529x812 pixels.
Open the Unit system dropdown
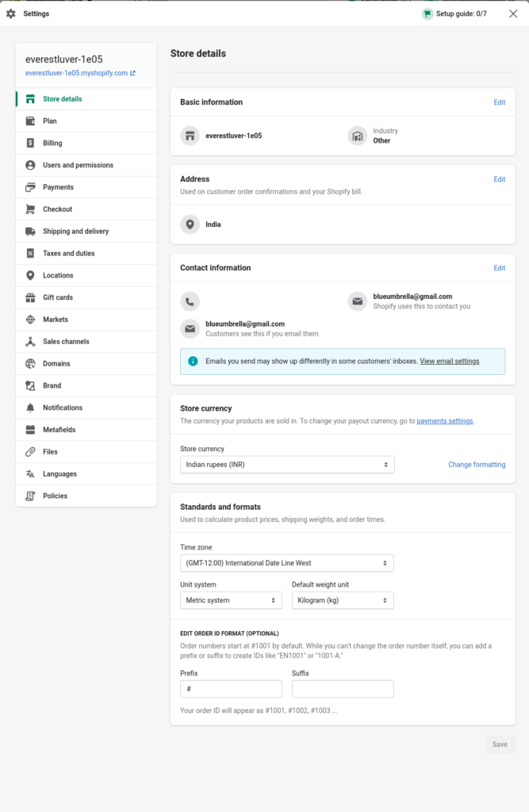(231, 600)
